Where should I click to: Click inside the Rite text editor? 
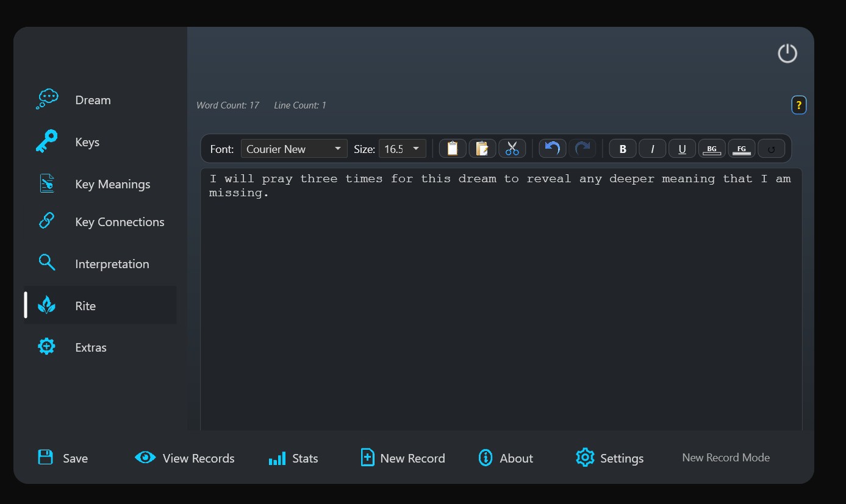[x=501, y=300]
